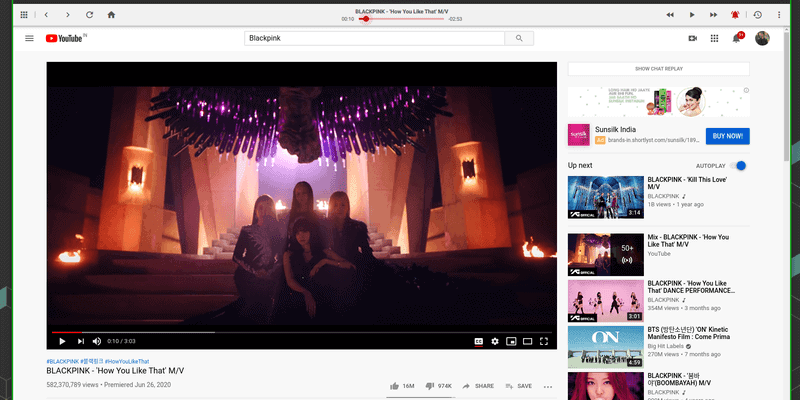Click the Up next heading
This screenshot has height=400, width=800.
[x=580, y=165]
